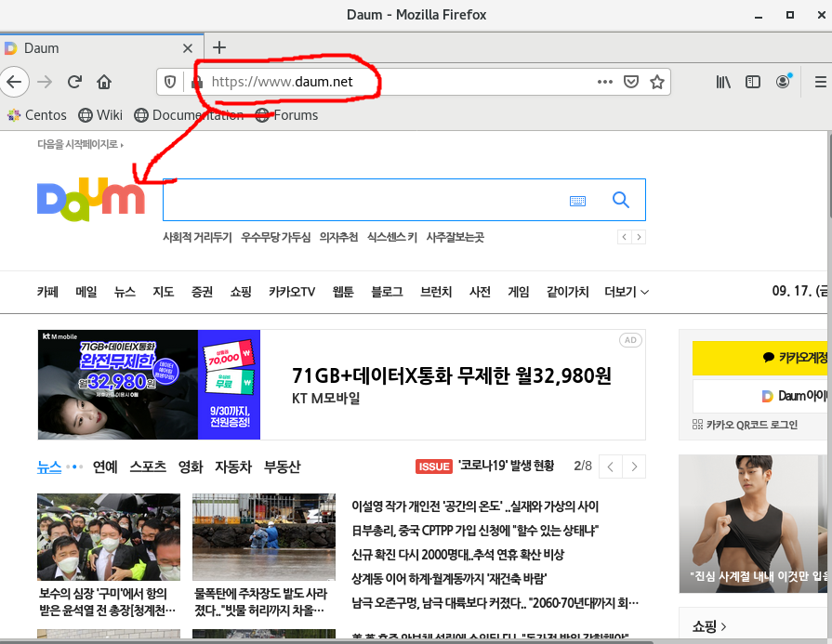
Task: Click suggested keyword 의자추천
Action: coord(338,237)
